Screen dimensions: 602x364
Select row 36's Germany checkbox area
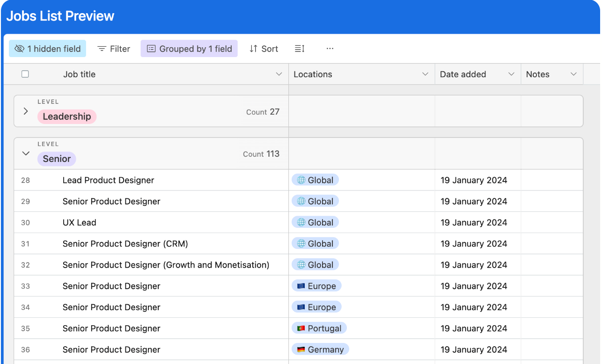click(25, 349)
